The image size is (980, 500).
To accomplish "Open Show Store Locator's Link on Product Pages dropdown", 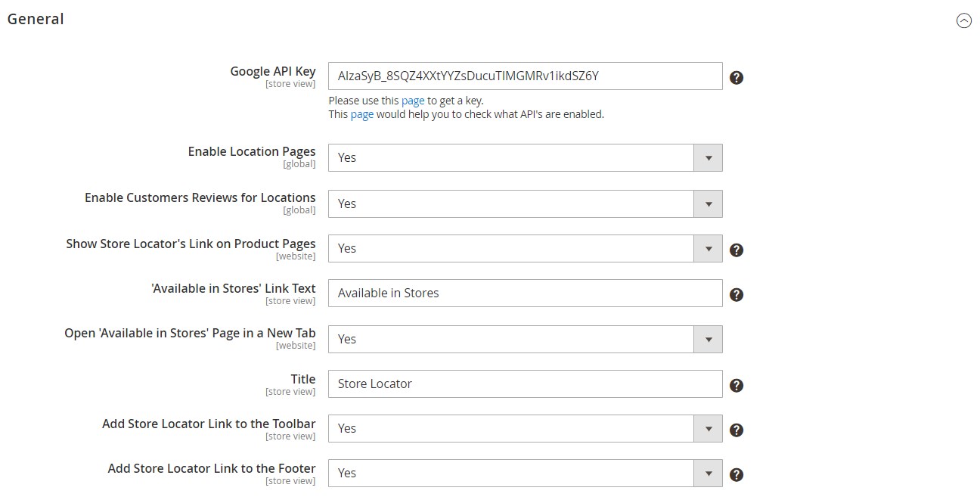I will click(708, 248).
